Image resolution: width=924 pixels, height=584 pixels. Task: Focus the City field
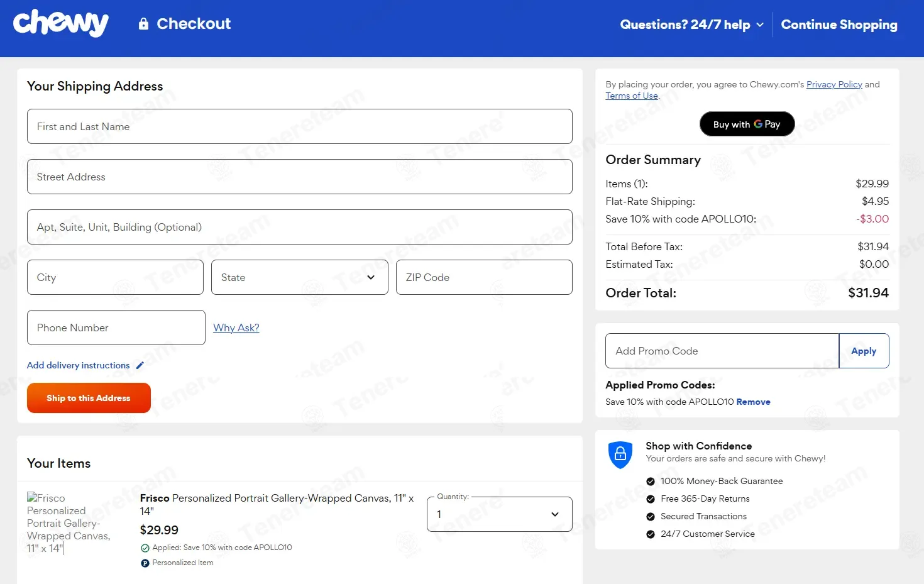pyautogui.click(x=115, y=277)
